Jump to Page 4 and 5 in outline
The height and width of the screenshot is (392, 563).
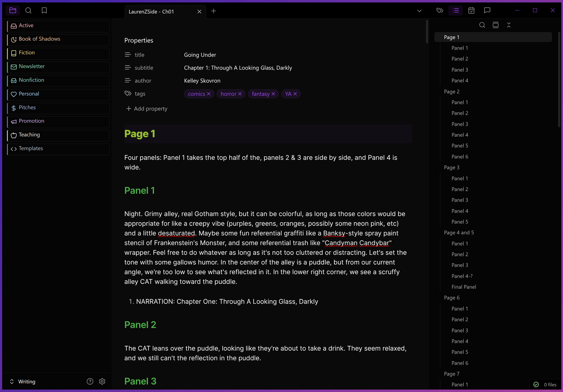click(459, 233)
